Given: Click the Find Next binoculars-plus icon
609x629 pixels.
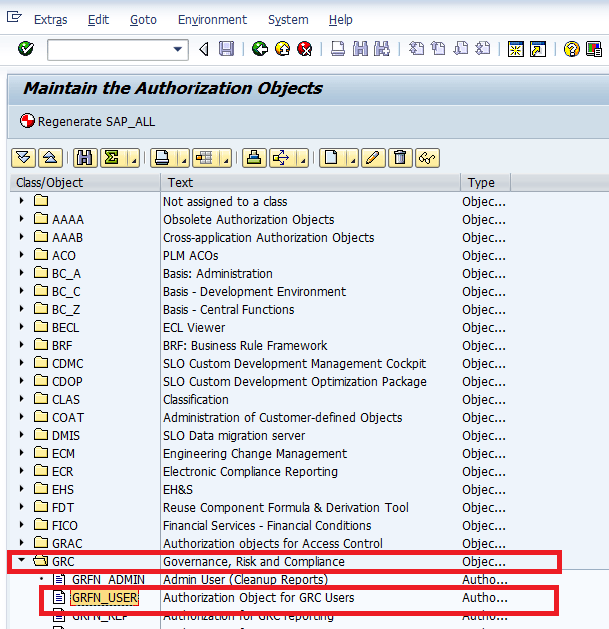Looking at the screenshot, I should [x=382, y=49].
